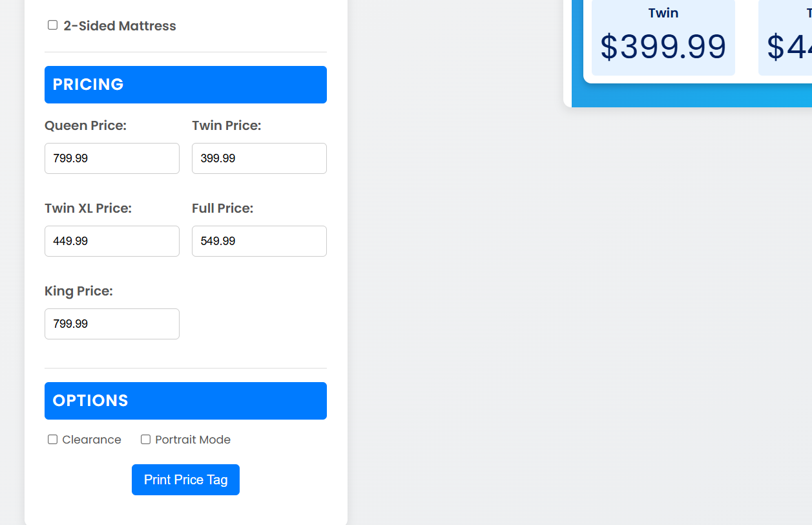This screenshot has height=525, width=812.
Task: Click the Print Price Tag button
Action: click(x=185, y=479)
